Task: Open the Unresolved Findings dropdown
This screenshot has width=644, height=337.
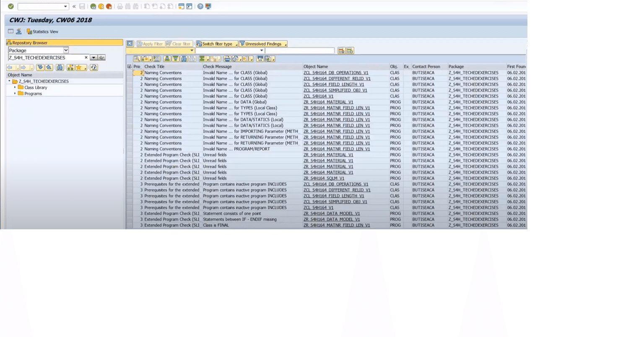Action: pyautogui.click(x=287, y=44)
